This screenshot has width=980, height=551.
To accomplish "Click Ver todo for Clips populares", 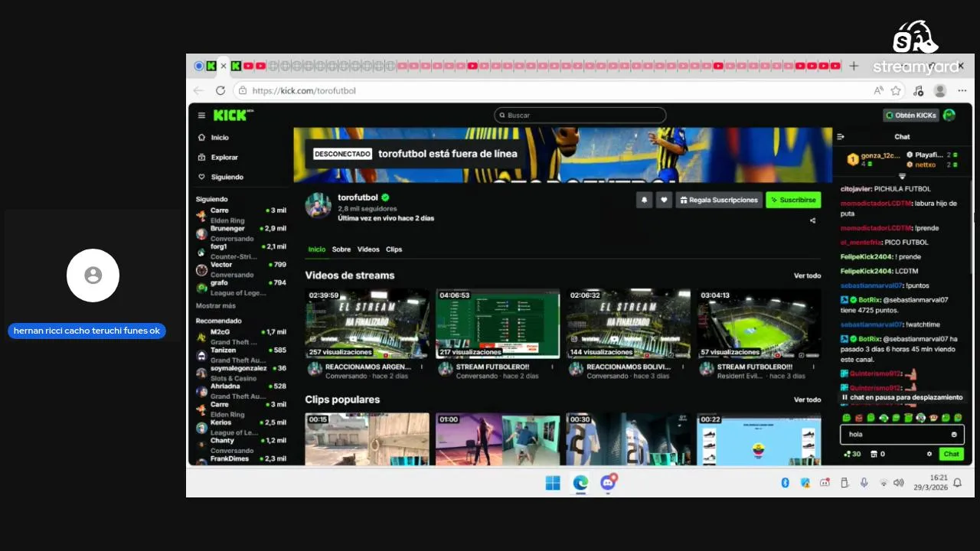I will pos(807,399).
